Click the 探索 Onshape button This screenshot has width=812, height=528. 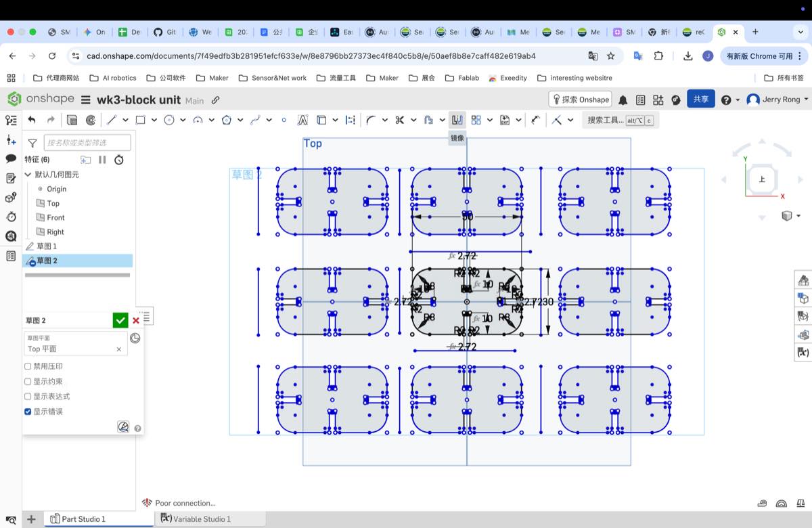[580, 100]
